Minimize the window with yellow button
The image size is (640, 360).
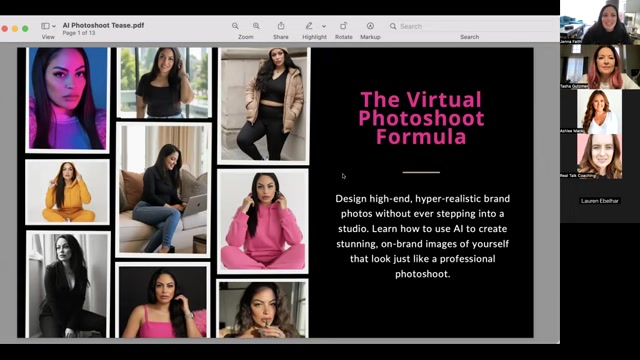coord(15,29)
